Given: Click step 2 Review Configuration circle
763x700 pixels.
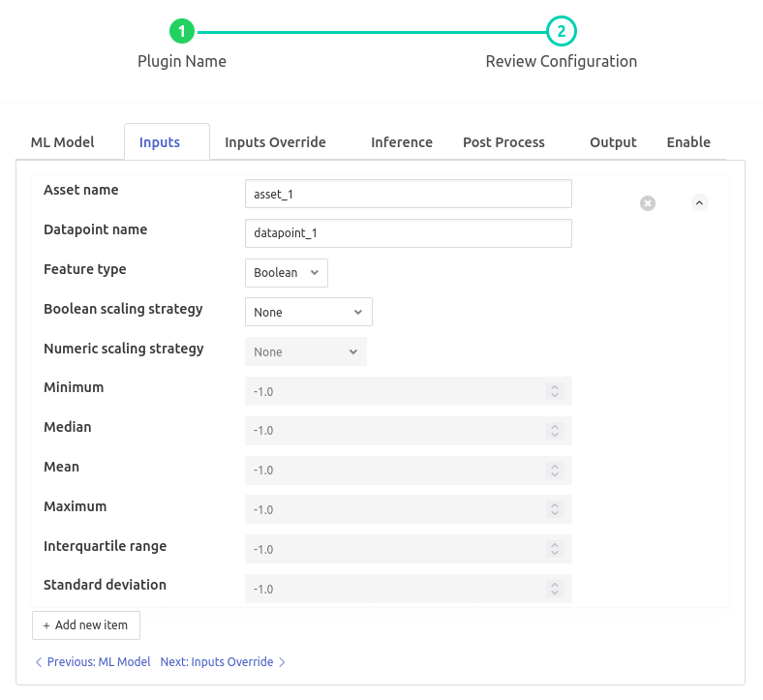Looking at the screenshot, I should click(561, 32).
